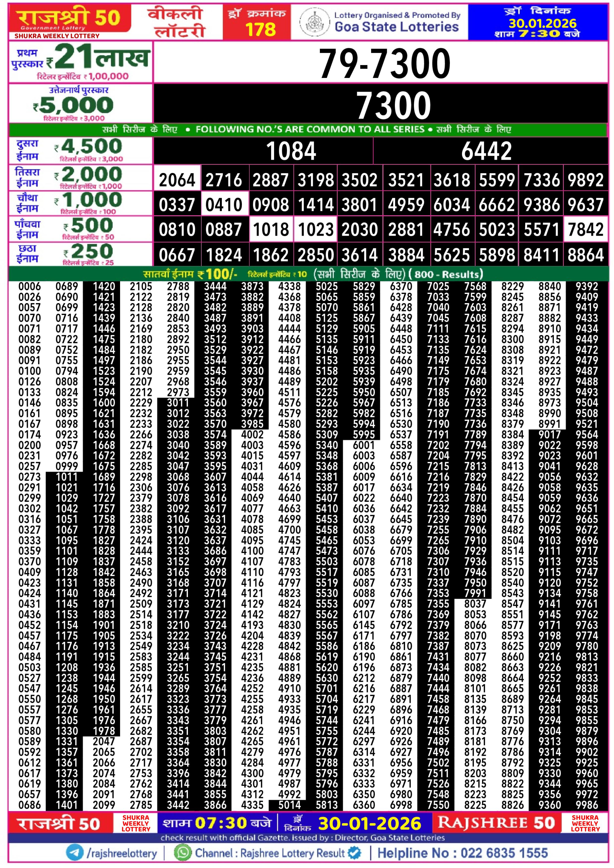Click highlighted fifth prize number 7842

pyautogui.click(x=585, y=230)
